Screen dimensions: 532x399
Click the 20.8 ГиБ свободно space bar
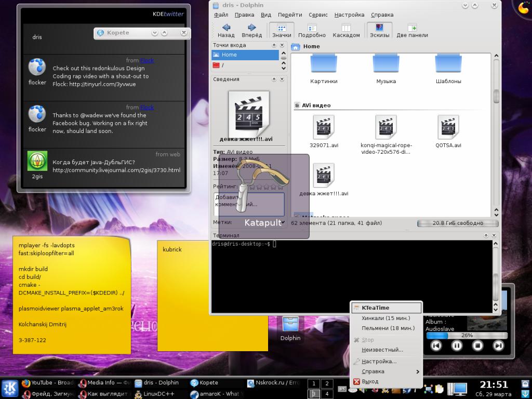click(x=458, y=223)
